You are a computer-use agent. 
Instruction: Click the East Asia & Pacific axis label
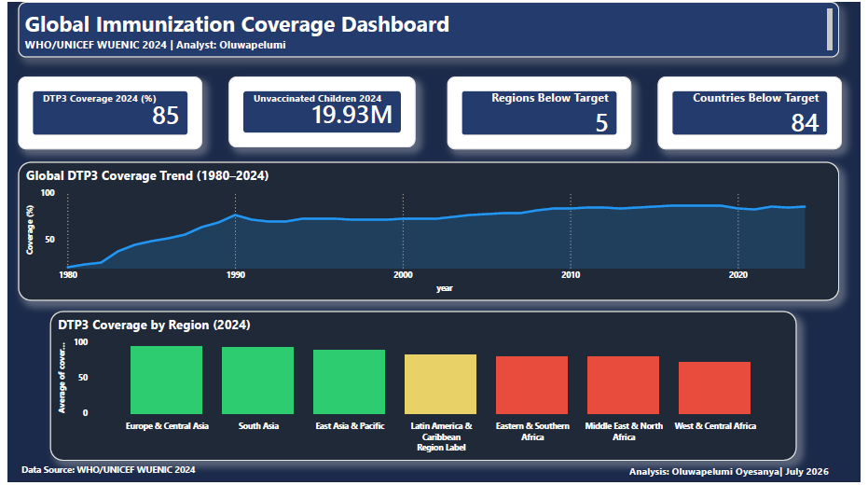tap(350, 426)
